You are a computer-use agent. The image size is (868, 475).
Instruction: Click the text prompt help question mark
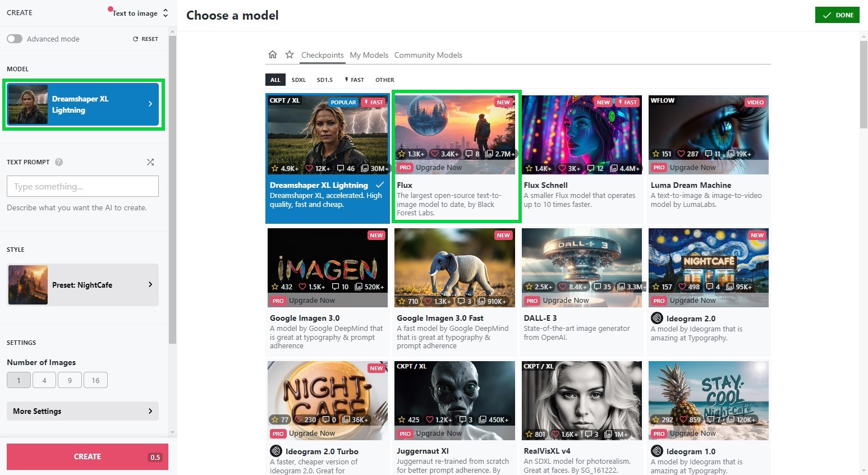59,162
